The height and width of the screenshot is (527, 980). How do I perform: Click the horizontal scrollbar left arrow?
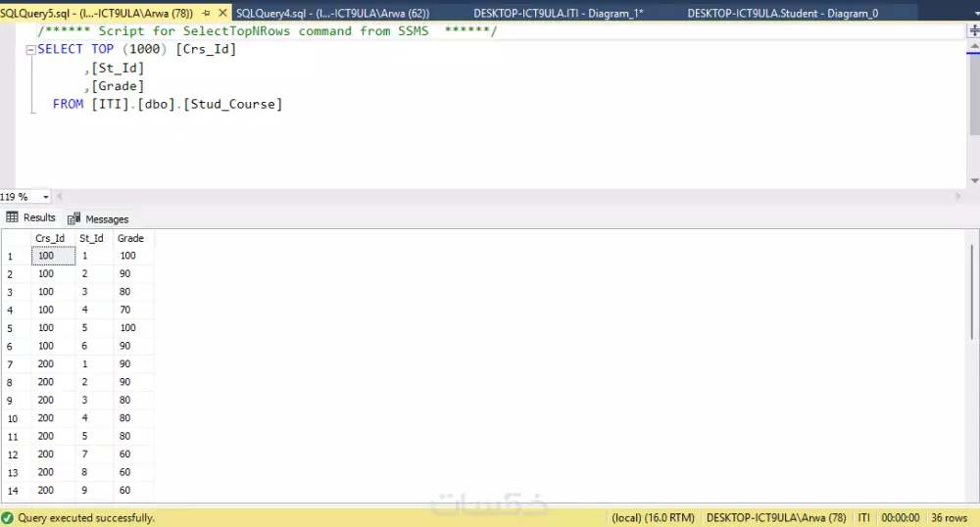point(60,197)
